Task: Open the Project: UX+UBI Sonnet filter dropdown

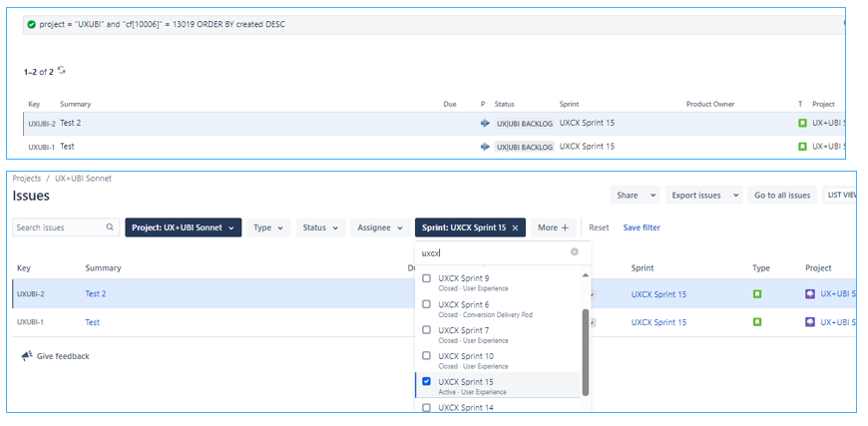Action: [184, 227]
